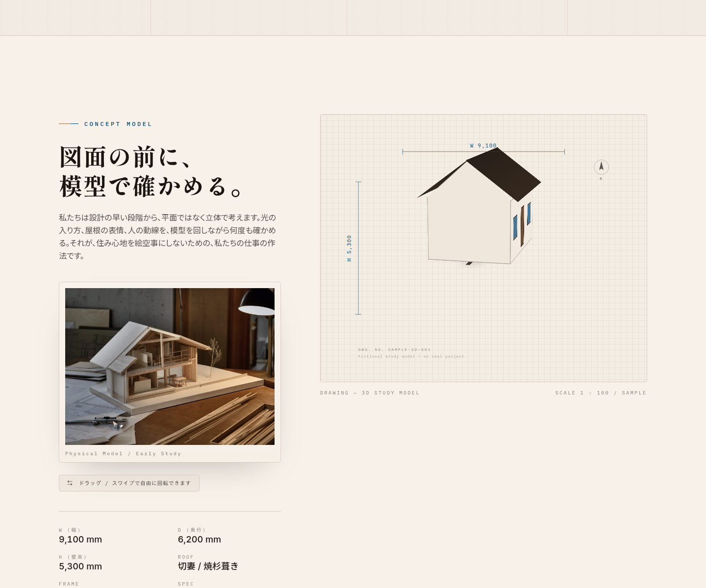Click the drag/swipe rotation hint button

point(129,483)
